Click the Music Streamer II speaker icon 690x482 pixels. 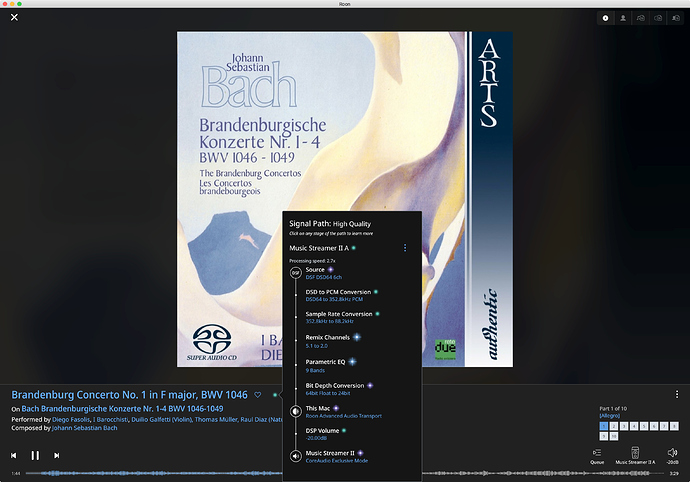click(296, 456)
